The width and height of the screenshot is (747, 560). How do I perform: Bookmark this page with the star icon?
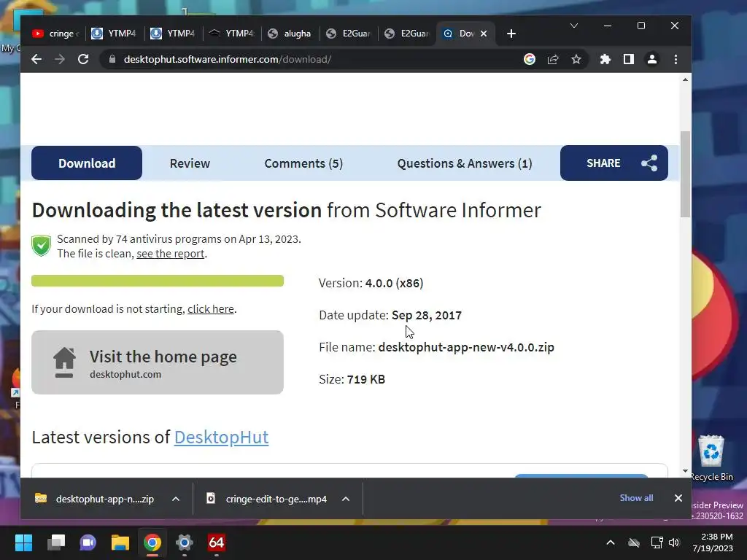(576, 60)
